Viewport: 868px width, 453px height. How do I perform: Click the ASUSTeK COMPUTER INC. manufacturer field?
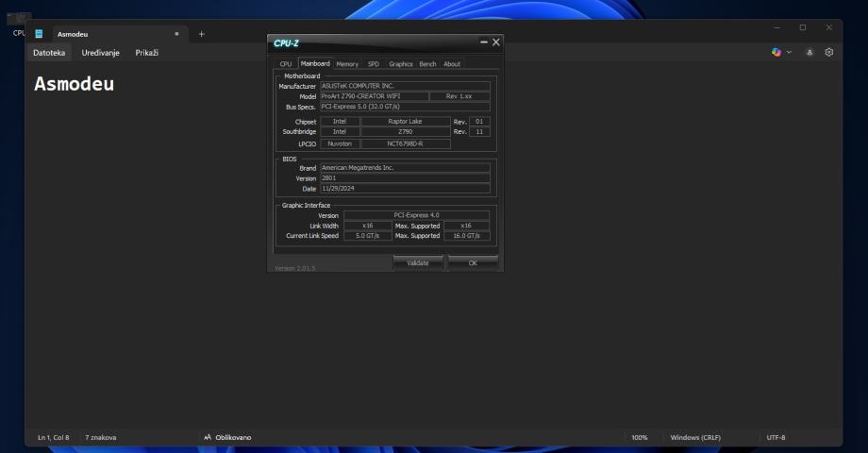[x=405, y=86]
